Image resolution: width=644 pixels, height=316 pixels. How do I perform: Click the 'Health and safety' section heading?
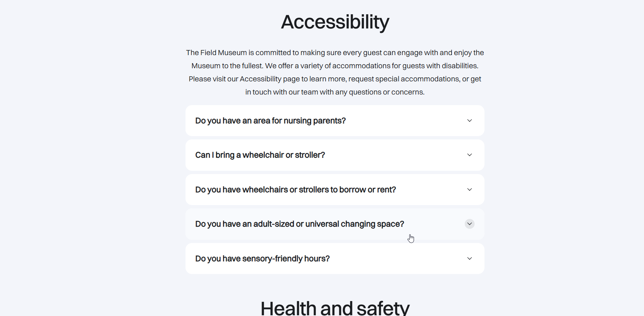coord(335,308)
